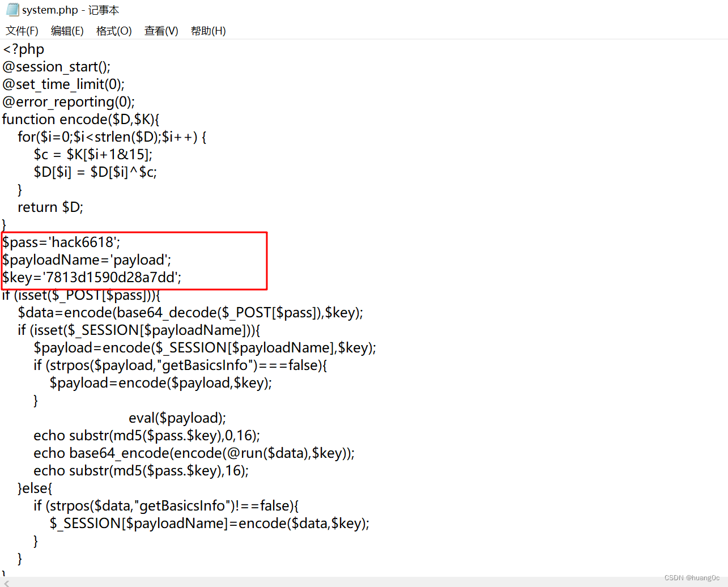728x587 pixels.
Task: Click the "echo substr(md5($pass.$key),0,16);" line
Action: pos(147,436)
